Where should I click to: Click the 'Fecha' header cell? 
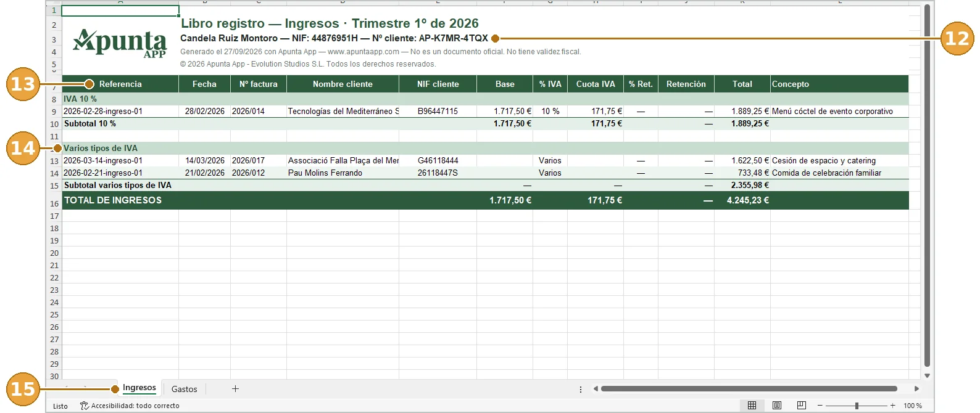(204, 84)
